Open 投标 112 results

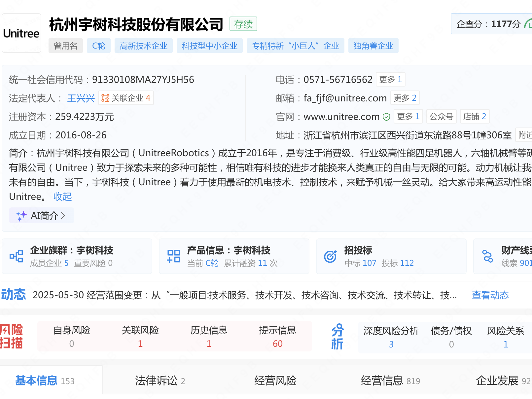[398, 263]
